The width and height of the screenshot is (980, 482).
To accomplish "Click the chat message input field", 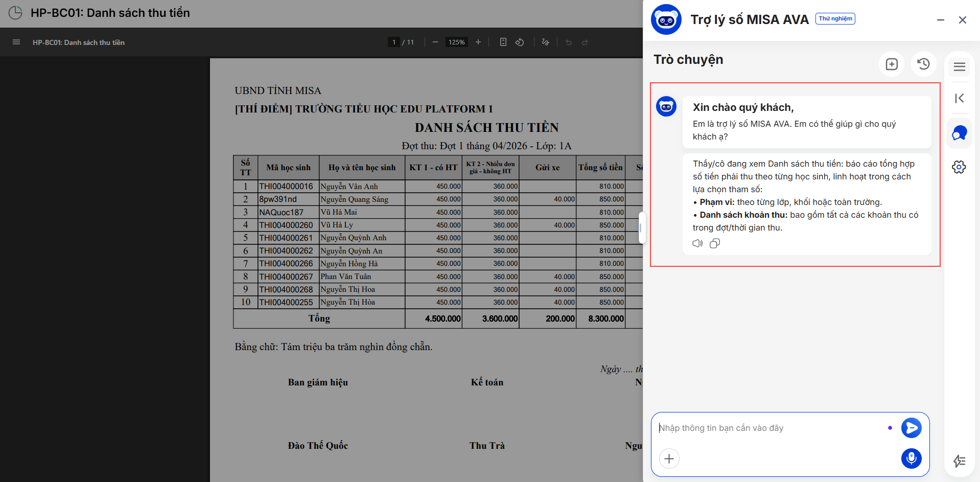I will pos(771,428).
